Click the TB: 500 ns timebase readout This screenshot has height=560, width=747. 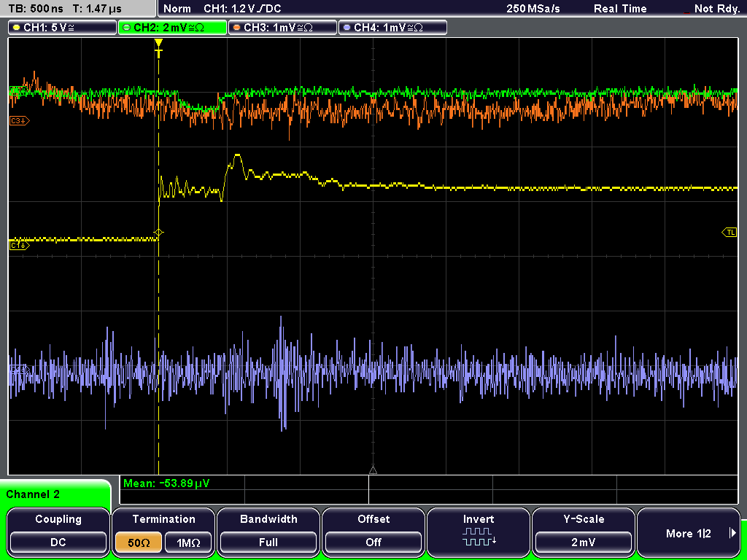[36, 9]
